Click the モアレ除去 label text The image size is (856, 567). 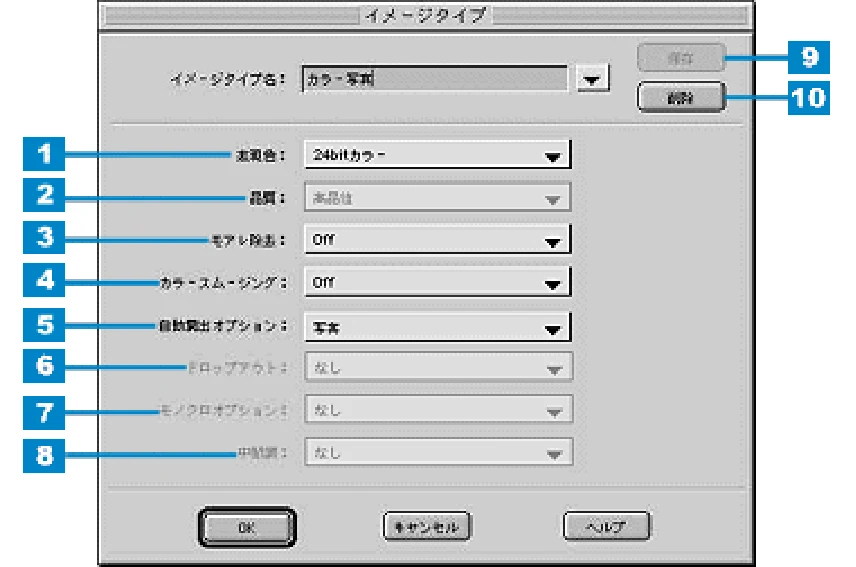[248, 240]
